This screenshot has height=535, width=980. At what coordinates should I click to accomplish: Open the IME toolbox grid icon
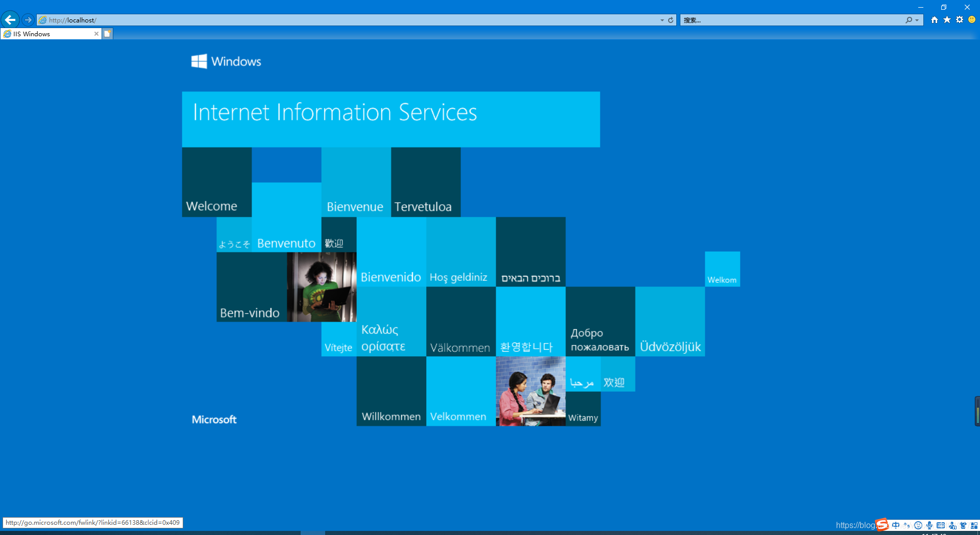(974, 525)
